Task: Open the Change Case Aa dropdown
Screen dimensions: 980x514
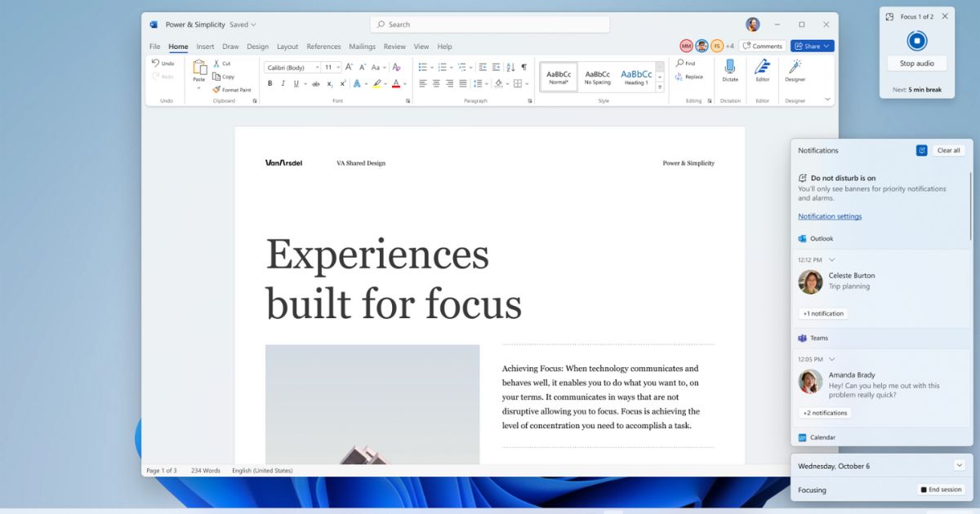Action: pyautogui.click(x=378, y=67)
